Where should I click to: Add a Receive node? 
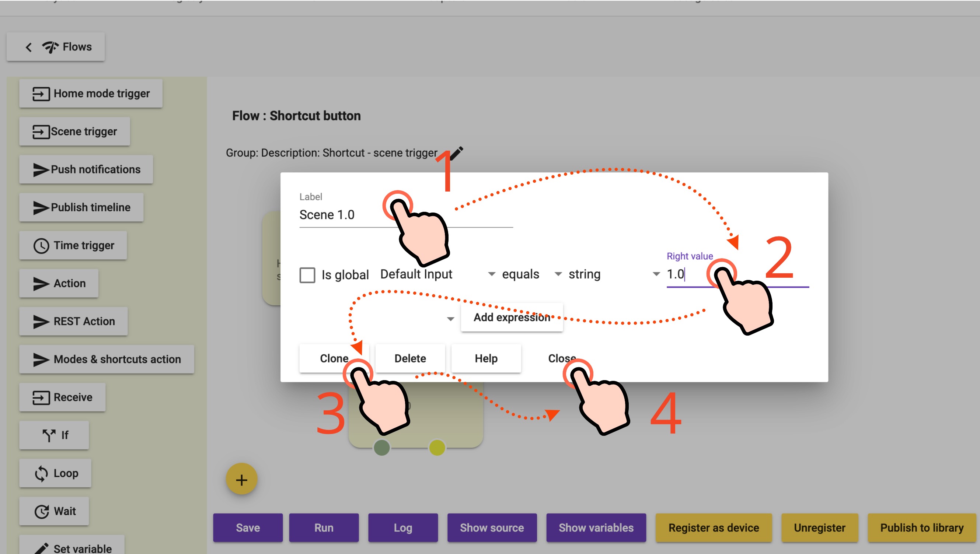[62, 397]
